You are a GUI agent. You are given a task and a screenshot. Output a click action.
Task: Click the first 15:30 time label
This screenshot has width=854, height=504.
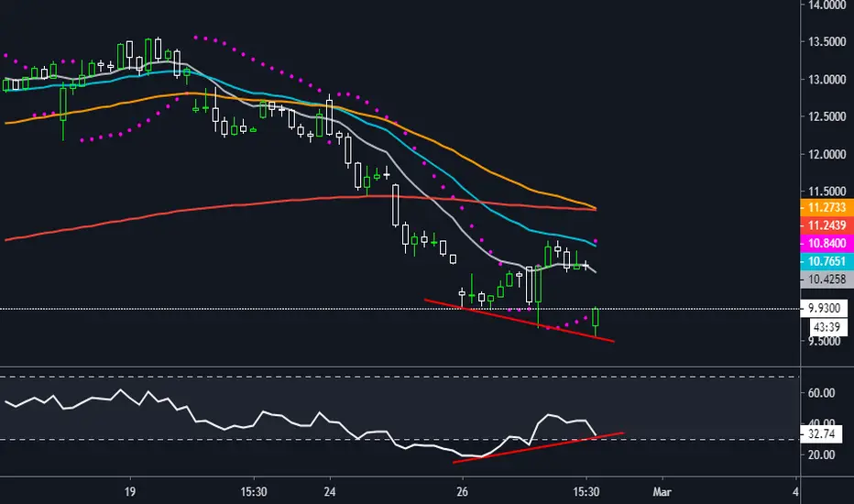pos(254,491)
